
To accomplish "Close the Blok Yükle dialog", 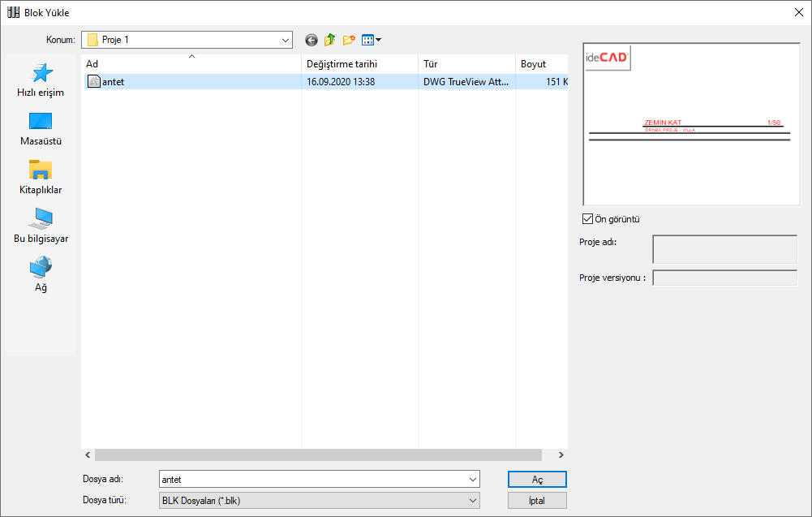I will 798,12.
